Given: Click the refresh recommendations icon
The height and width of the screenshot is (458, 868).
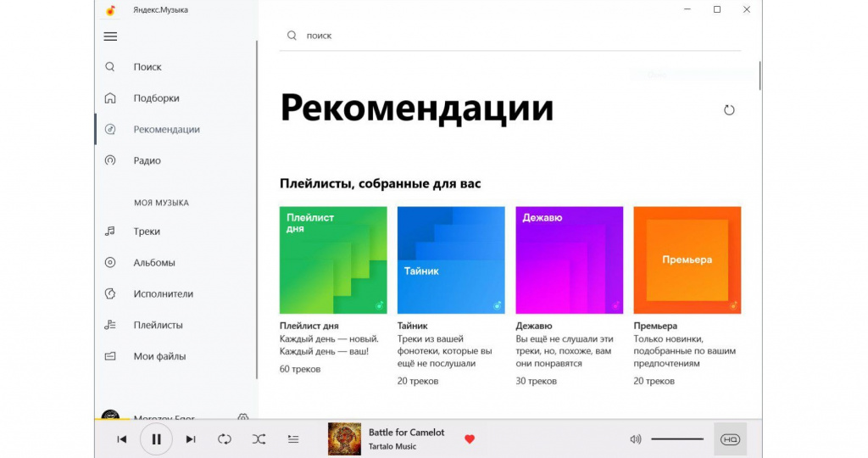Looking at the screenshot, I should pyautogui.click(x=729, y=110).
